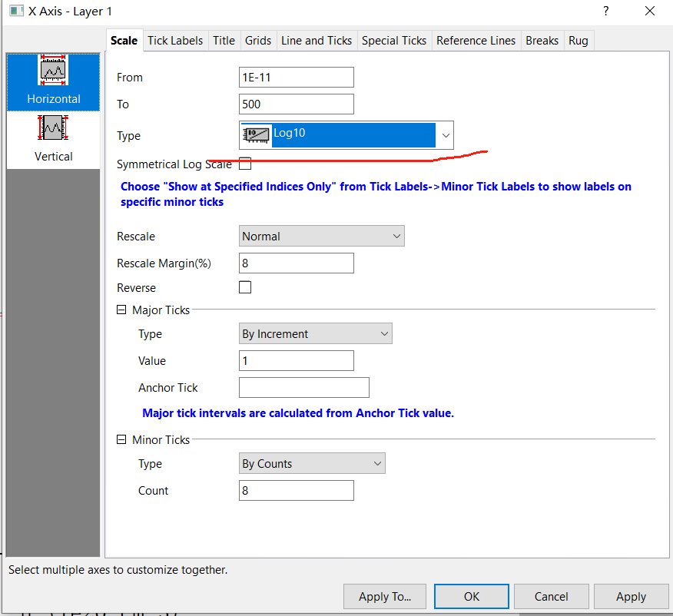The height and width of the screenshot is (616, 673).
Task: Open the Rug tab
Action: (x=579, y=40)
